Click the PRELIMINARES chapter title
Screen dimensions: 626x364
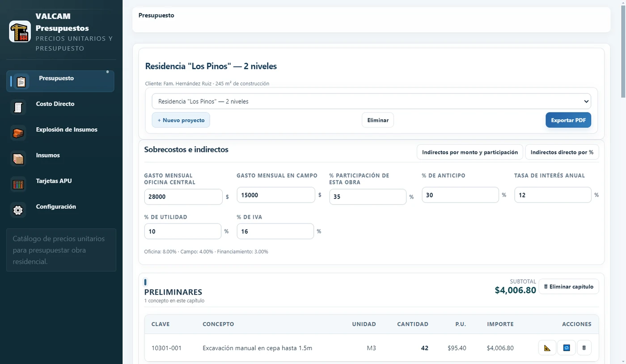pos(173,292)
